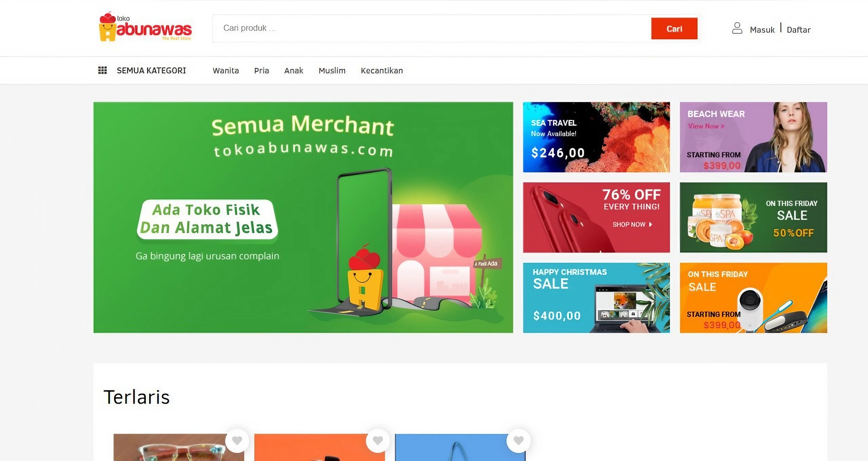
Task: Click Shop Now on 76% OFF banner
Action: point(632,224)
